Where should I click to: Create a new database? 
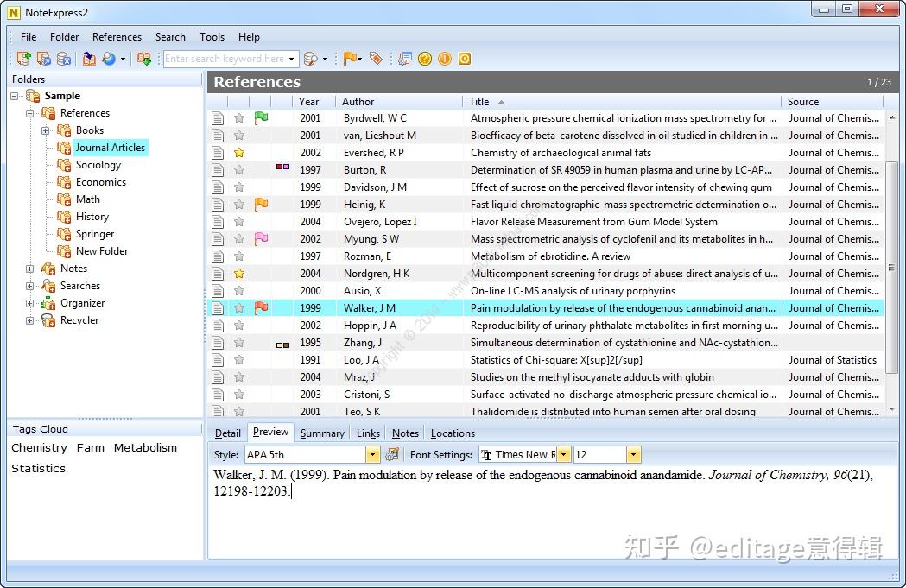[x=23, y=58]
